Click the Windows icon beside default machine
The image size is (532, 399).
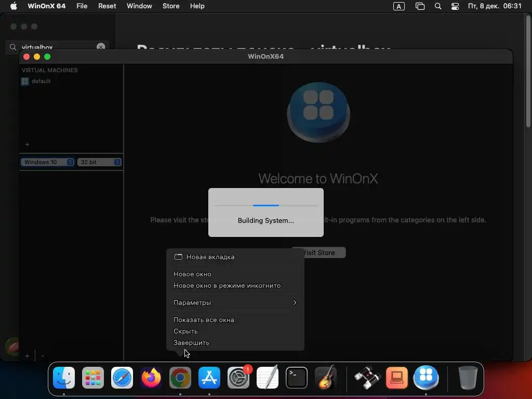[x=25, y=82]
